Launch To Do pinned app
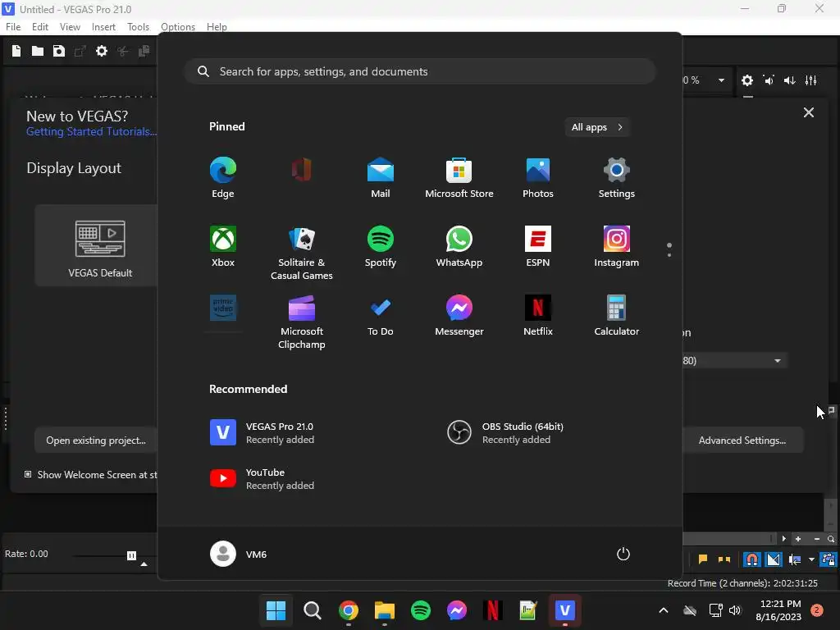 point(381,316)
